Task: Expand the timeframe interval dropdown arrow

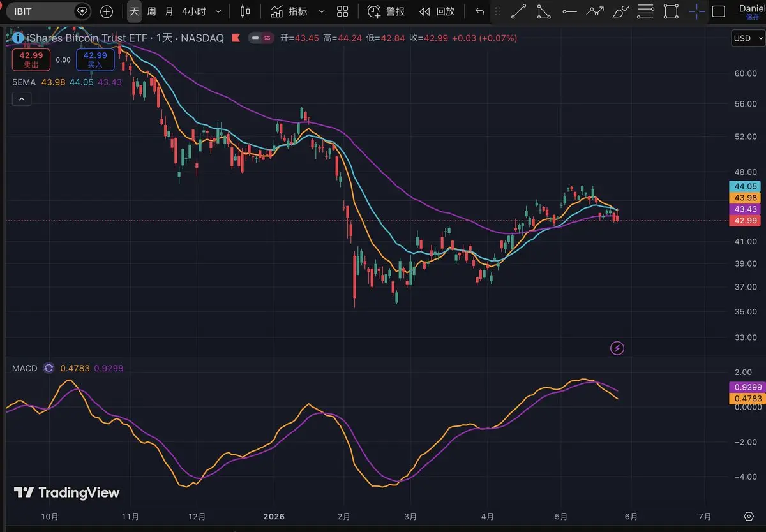Action: tap(219, 11)
